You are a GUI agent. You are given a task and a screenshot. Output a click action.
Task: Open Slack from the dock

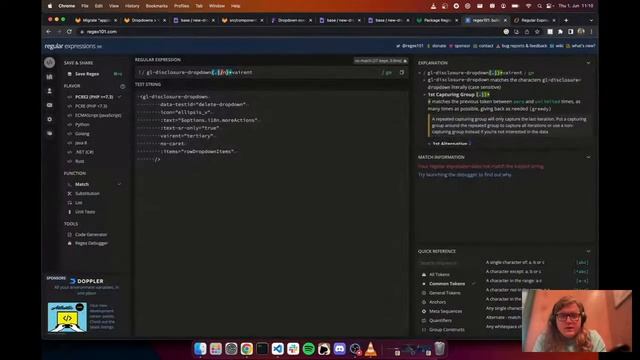pyautogui.click(x=293, y=349)
